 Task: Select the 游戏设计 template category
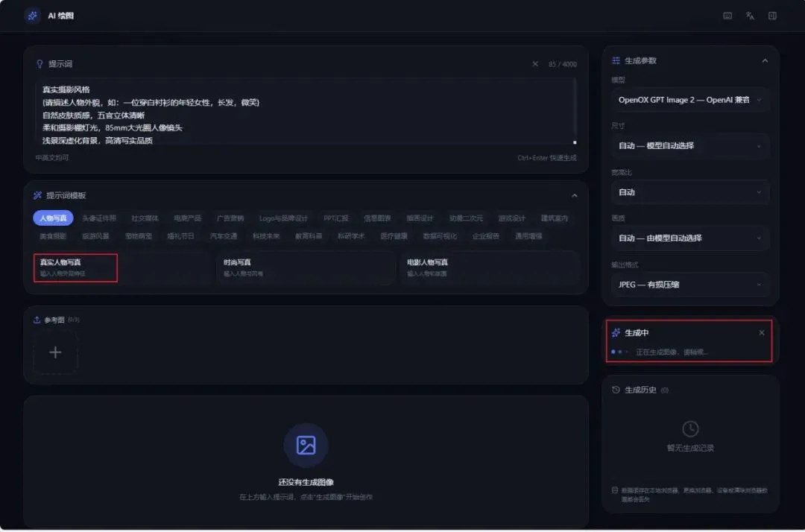click(x=512, y=218)
